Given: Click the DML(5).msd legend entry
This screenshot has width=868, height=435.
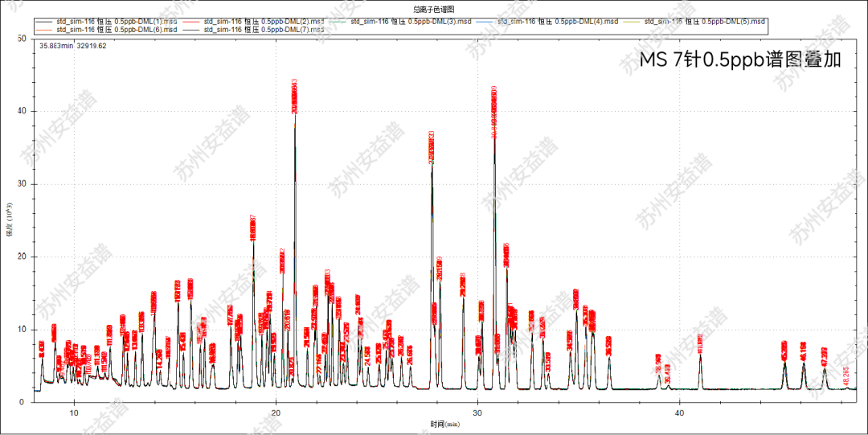Looking at the screenshot, I should click(706, 21).
